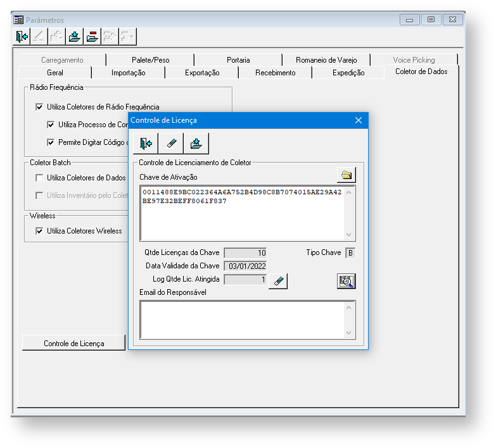
Task: Switch to Palete/Peso tab
Action: (x=151, y=60)
